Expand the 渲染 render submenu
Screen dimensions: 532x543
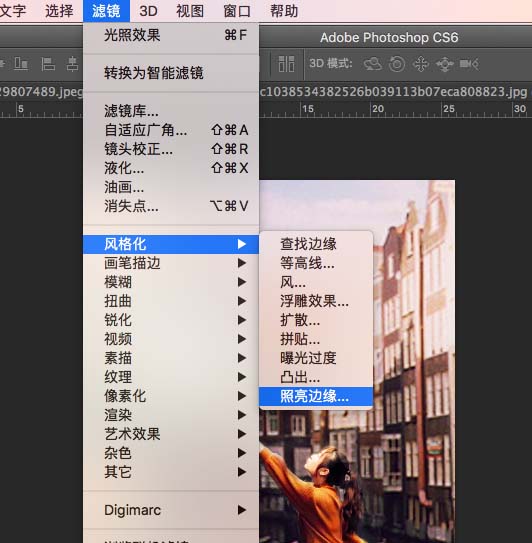pyautogui.click(x=171, y=415)
